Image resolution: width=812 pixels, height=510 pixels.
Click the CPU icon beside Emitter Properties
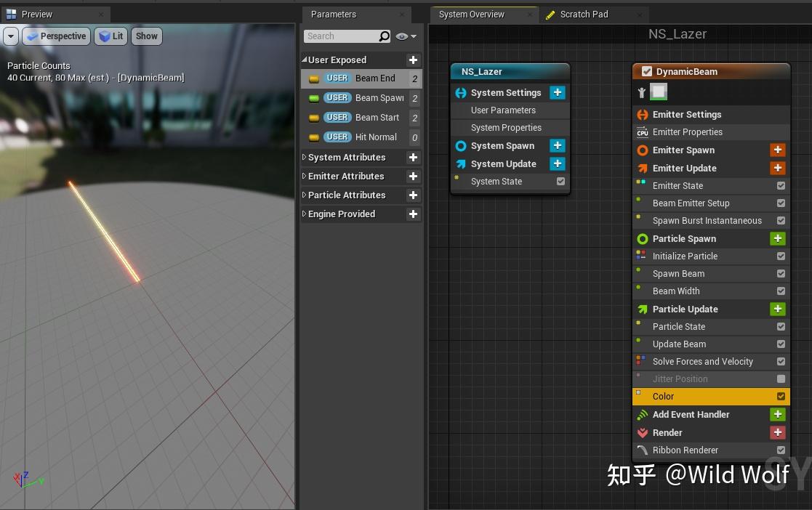click(642, 131)
